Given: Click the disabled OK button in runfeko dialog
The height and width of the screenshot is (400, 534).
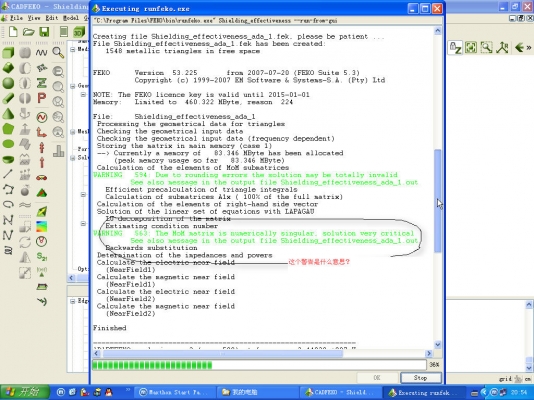Looking at the screenshot, I should click(377, 378).
